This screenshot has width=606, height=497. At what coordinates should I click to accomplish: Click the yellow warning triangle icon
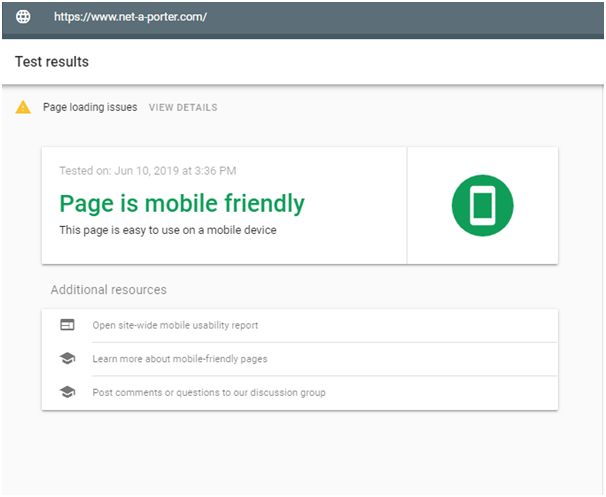coord(23,107)
